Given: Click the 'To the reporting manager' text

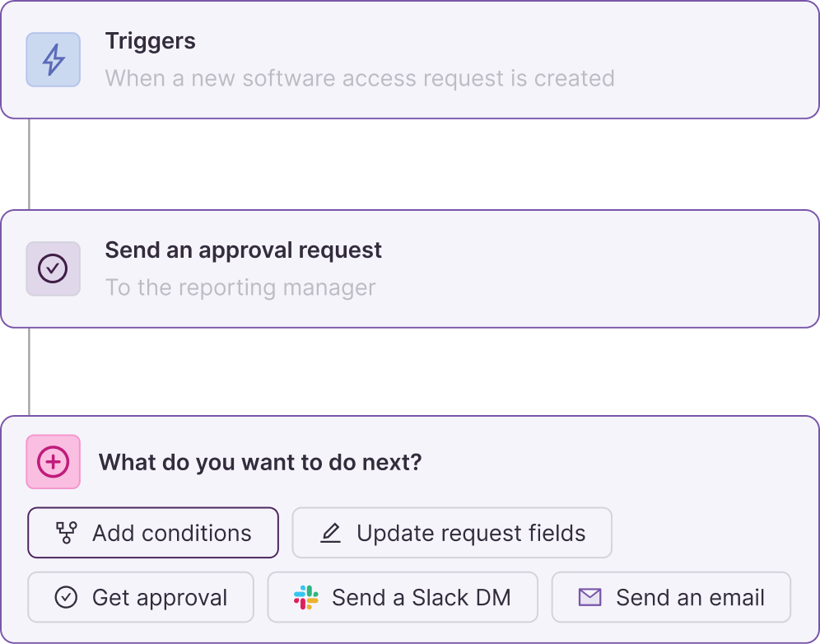Looking at the screenshot, I should [x=240, y=287].
